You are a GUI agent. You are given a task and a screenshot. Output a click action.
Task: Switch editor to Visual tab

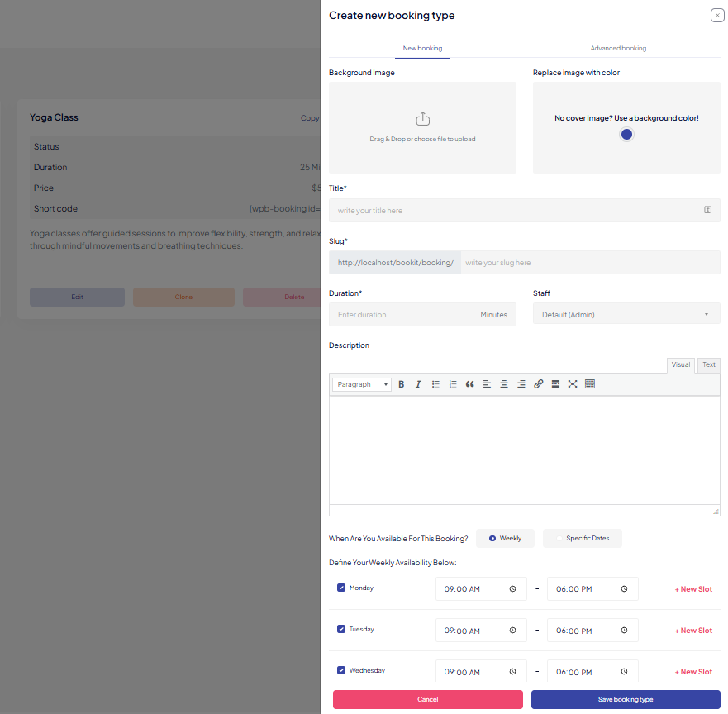(x=681, y=365)
